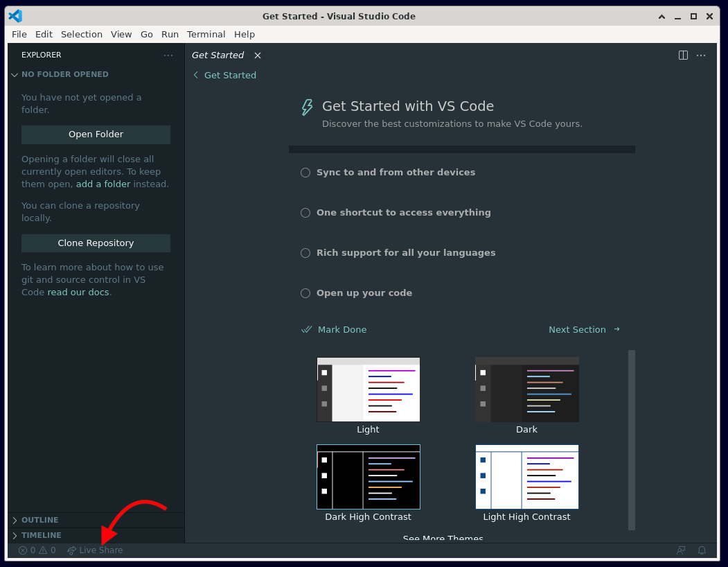Open the Selection menu
Screen dimensions: 728x567
point(81,34)
